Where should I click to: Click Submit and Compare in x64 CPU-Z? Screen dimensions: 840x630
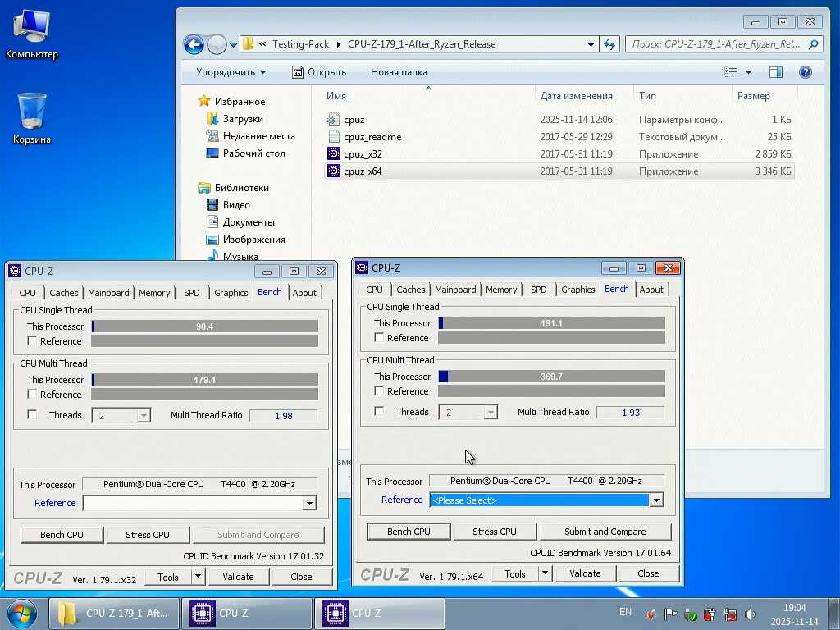coord(605,532)
